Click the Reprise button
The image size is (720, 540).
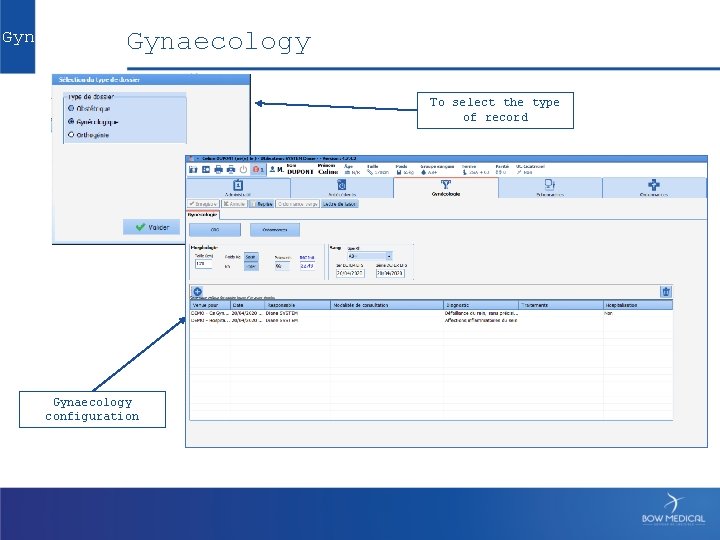(262, 204)
